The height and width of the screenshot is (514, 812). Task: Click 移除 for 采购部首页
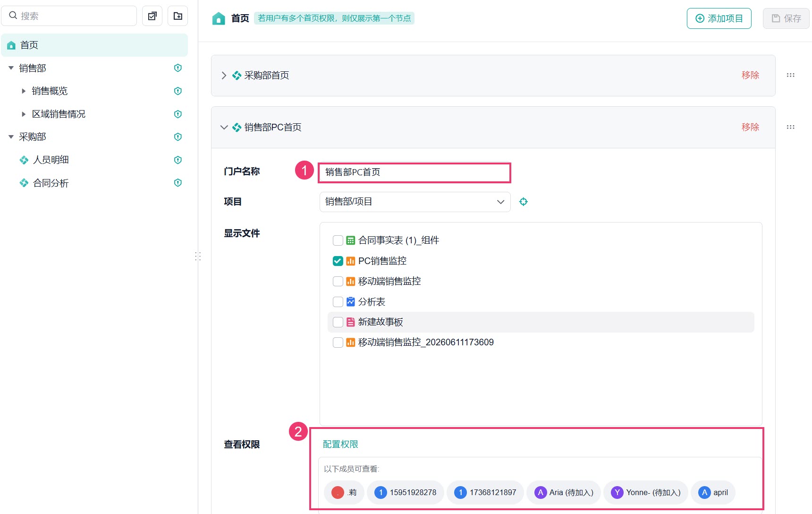click(750, 75)
